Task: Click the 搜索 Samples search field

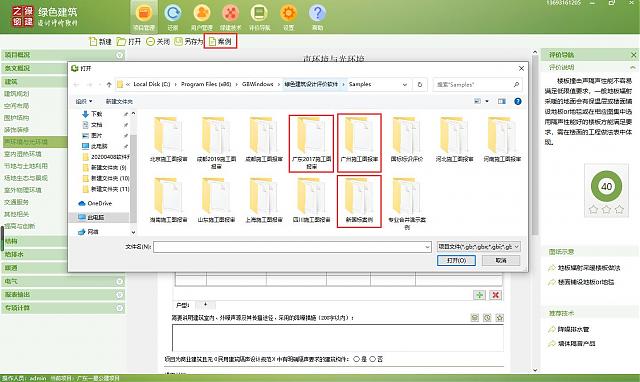Action: pos(477,84)
